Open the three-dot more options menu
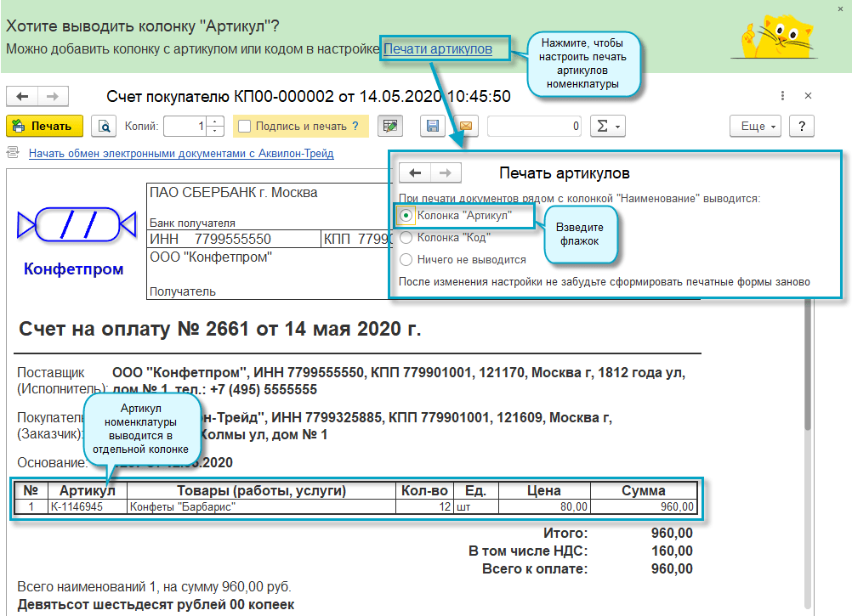Screen dimensions: 852x616 [x=782, y=95]
